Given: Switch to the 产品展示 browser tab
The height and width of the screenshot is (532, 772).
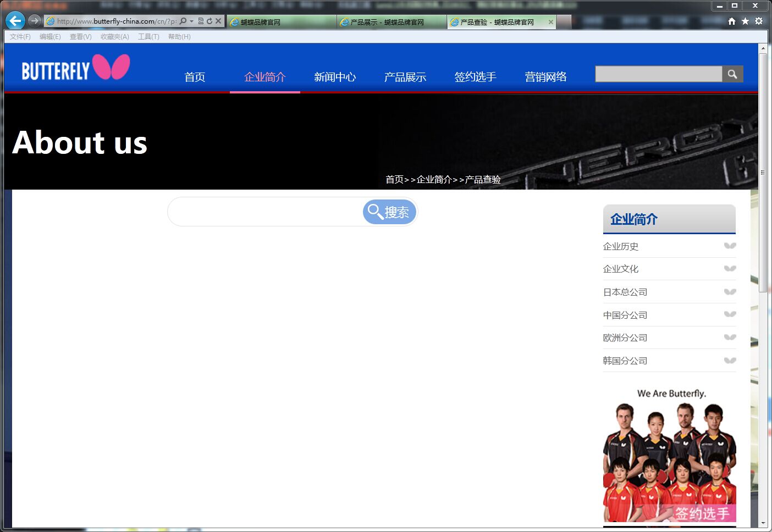Looking at the screenshot, I should click(x=391, y=22).
